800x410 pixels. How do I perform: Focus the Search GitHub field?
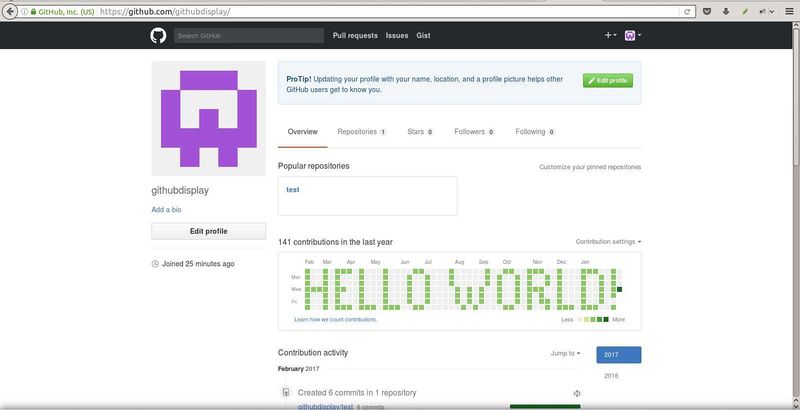click(x=249, y=35)
